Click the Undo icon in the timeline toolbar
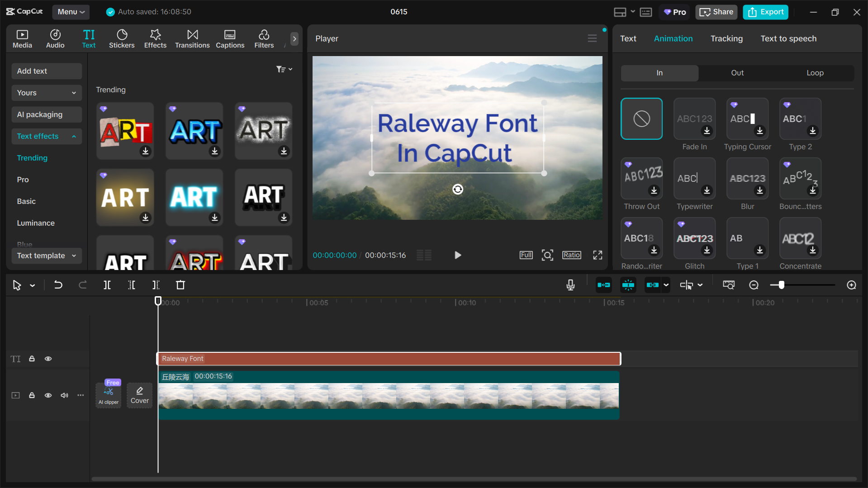 (58, 285)
